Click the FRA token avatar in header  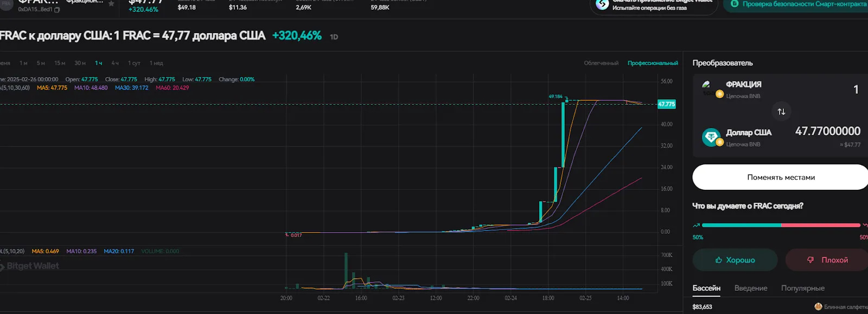pos(6,4)
